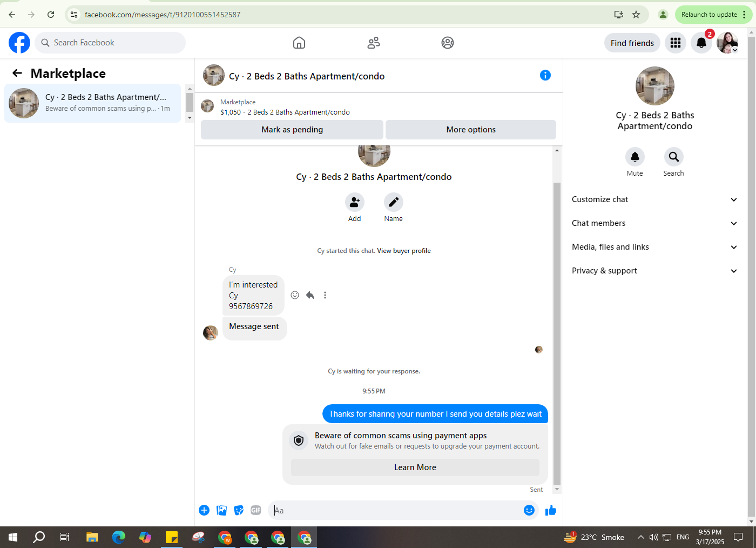Mute this conversation

(635, 157)
